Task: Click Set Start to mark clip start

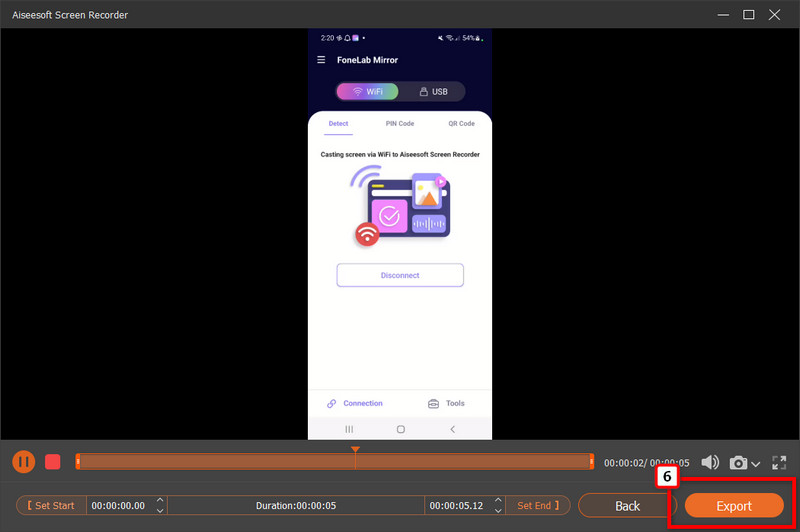Action: (x=51, y=505)
